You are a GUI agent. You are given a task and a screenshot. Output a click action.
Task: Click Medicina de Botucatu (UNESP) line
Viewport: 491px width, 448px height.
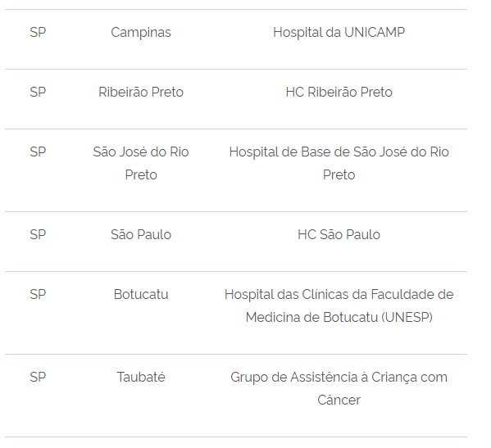pyautogui.click(x=339, y=317)
